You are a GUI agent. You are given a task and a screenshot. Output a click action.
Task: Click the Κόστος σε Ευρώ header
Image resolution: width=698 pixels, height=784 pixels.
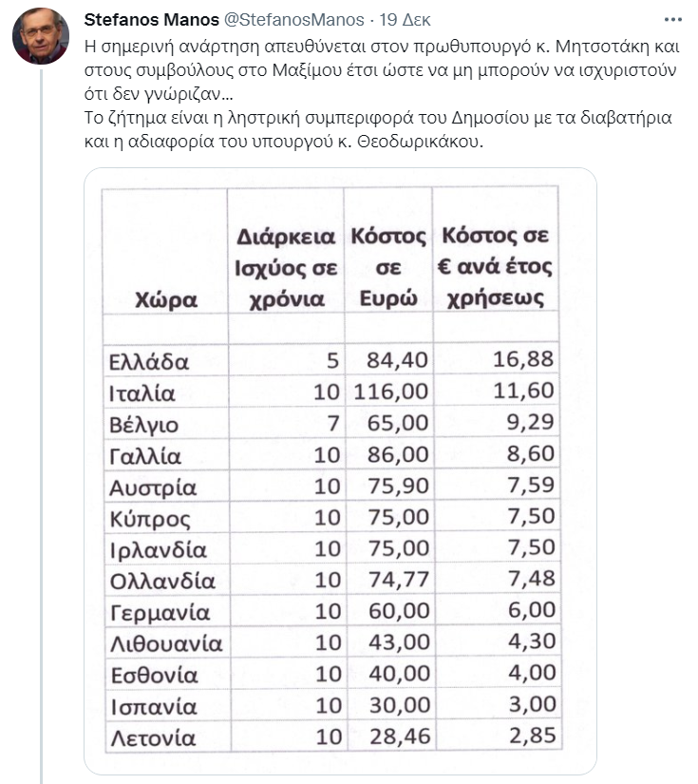click(x=388, y=267)
